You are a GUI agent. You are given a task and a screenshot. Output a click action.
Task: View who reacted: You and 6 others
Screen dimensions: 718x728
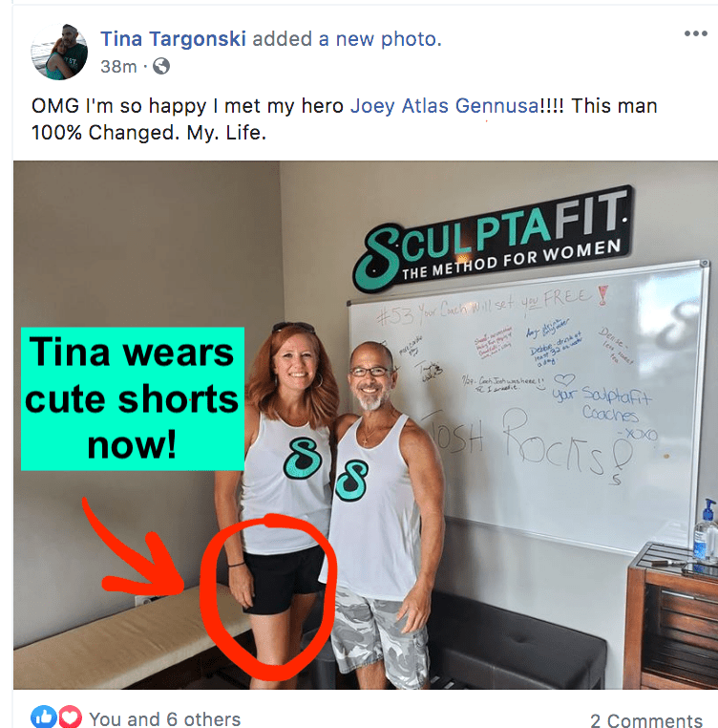165,719
